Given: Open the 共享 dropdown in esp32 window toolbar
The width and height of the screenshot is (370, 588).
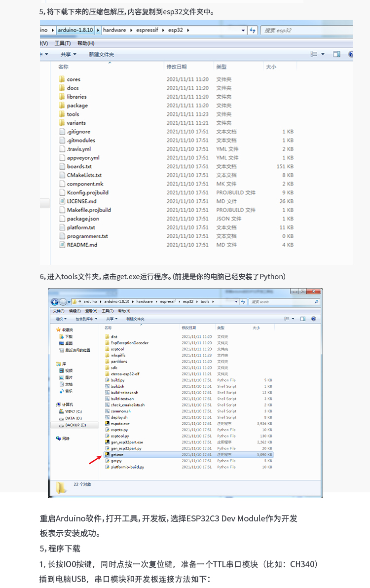Looking at the screenshot, I should [68, 54].
